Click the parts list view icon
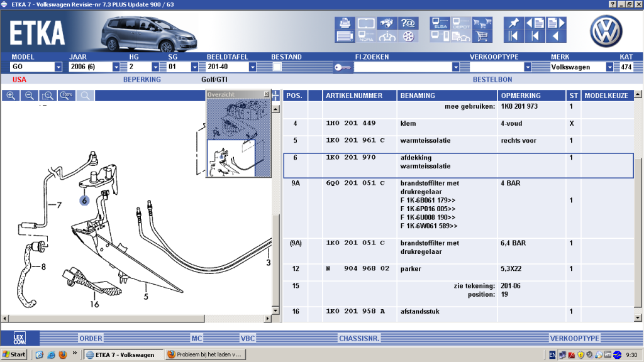 coord(345,36)
